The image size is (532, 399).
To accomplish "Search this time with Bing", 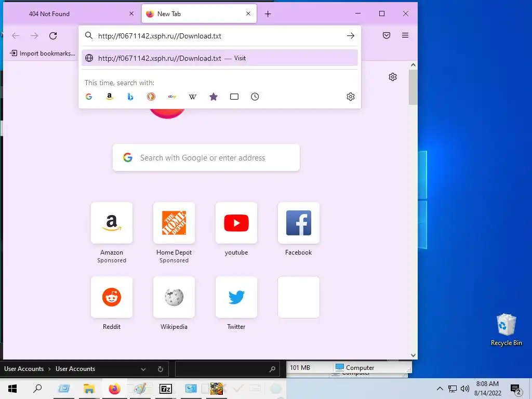I will coord(130,97).
